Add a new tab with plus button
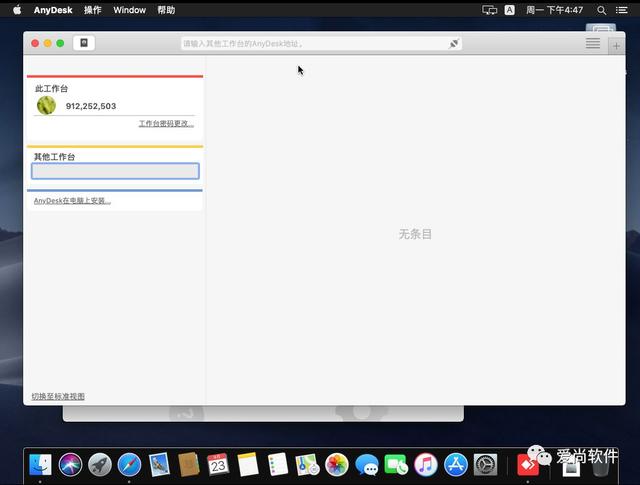 (x=616, y=46)
